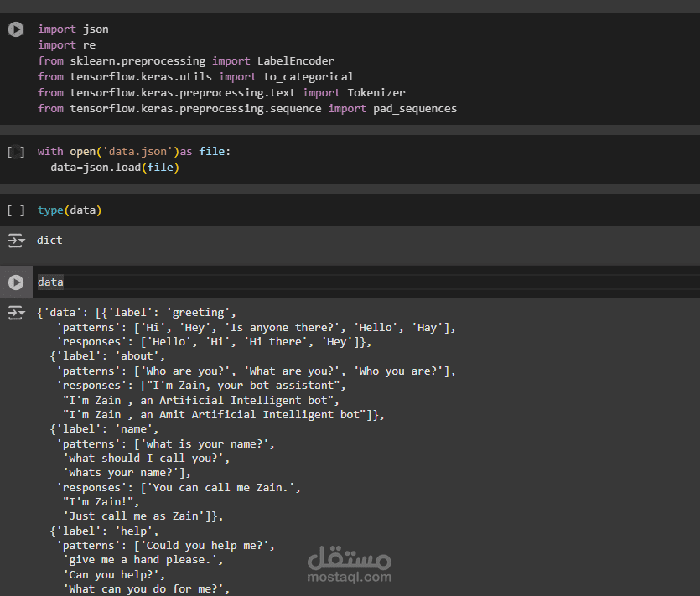This screenshot has height=596, width=700.
Task: Click the 'Is anyone there?' pattern text
Action: pyautogui.click(x=283, y=328)
